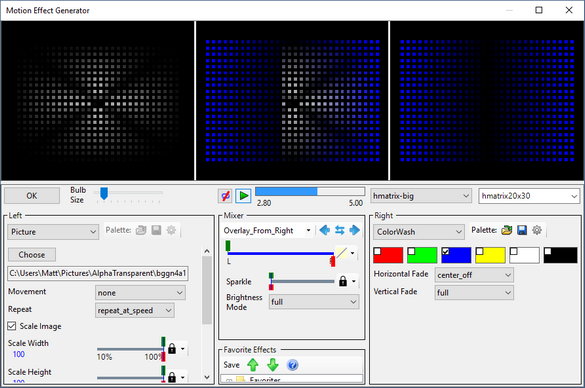585x388 pixels.
Task: Click the Bulb Size slider handle
Action: coord(104,194)
